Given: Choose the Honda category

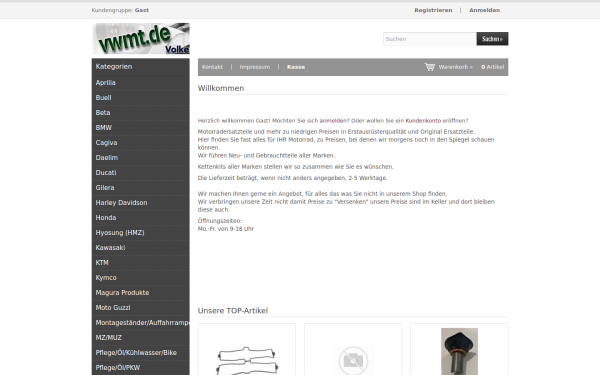Looking at the screenshot, I should pyautogui.click(x=140, y=217).
